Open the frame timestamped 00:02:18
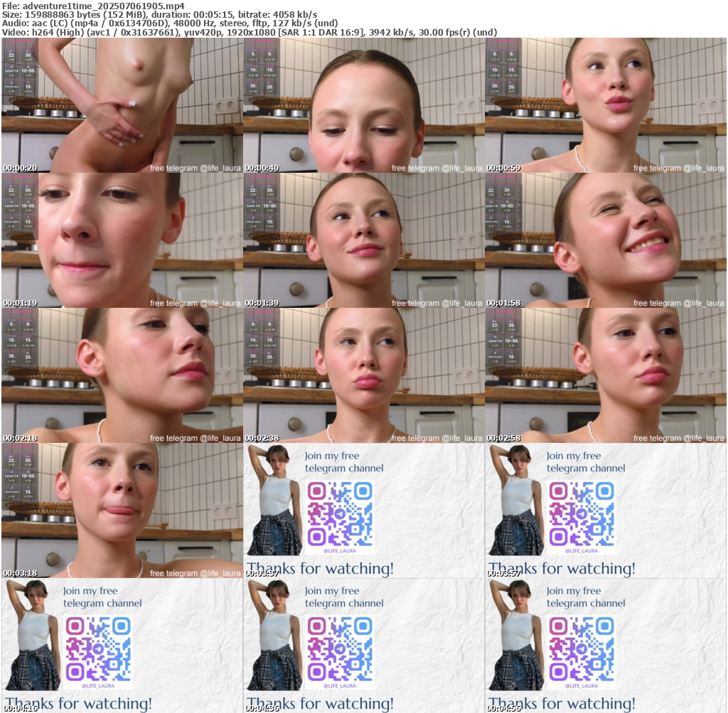This screenshot has height=713, width=728. pos(122,375)
